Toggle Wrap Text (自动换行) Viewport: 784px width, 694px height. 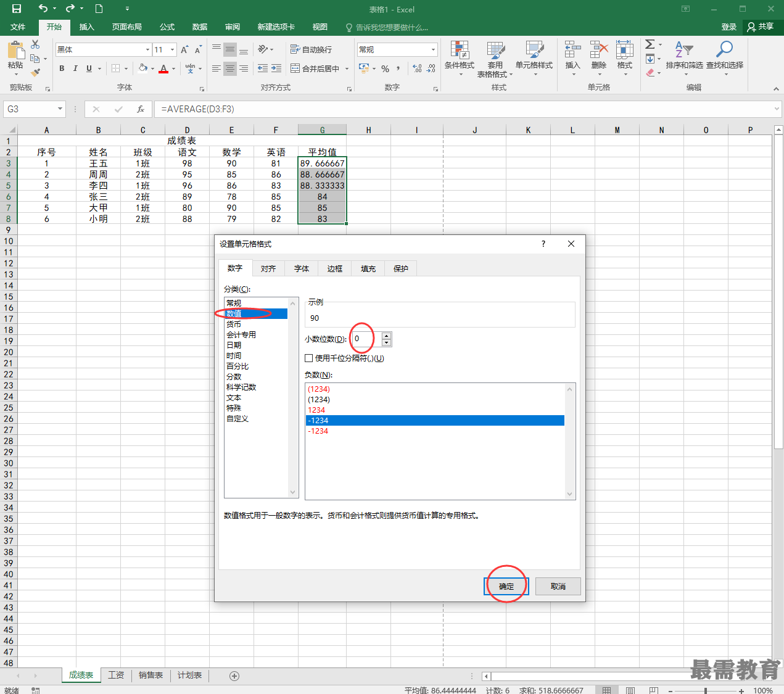(312, 49)
